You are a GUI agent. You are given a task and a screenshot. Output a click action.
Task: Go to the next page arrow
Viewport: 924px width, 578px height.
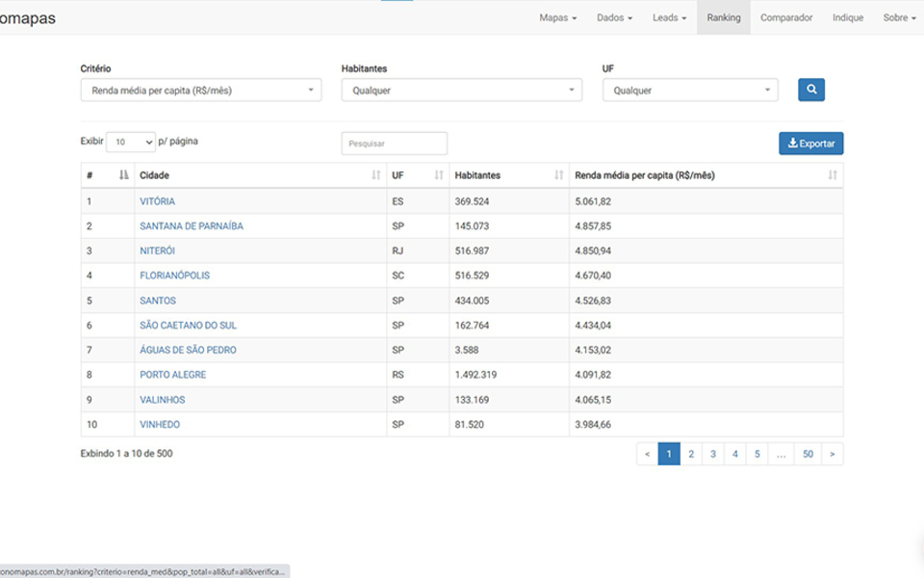tap(832, 454)
